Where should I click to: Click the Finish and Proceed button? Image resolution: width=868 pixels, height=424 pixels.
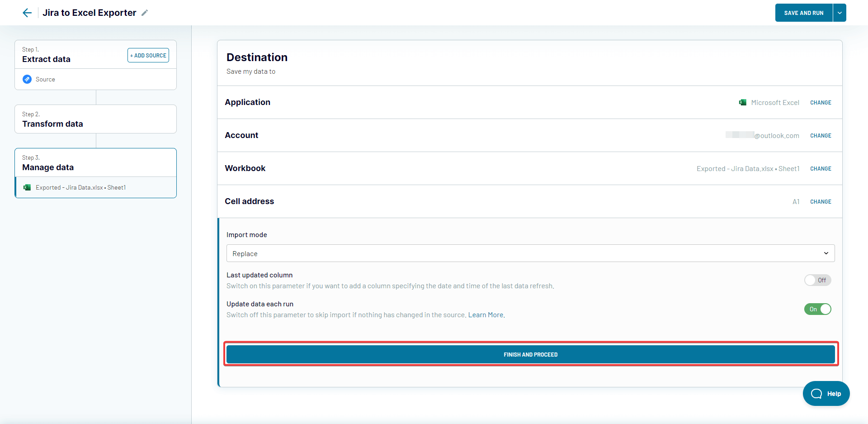[x=530, y=354]
